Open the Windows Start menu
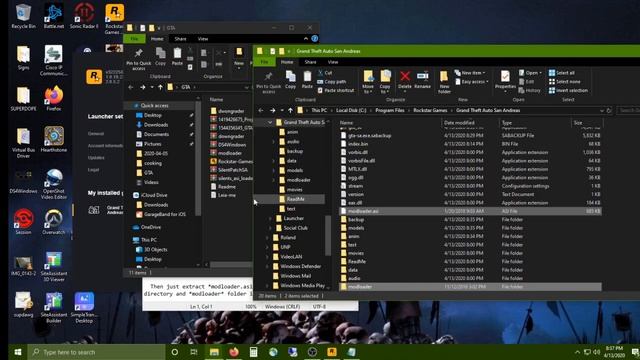 tap(18, 352)
